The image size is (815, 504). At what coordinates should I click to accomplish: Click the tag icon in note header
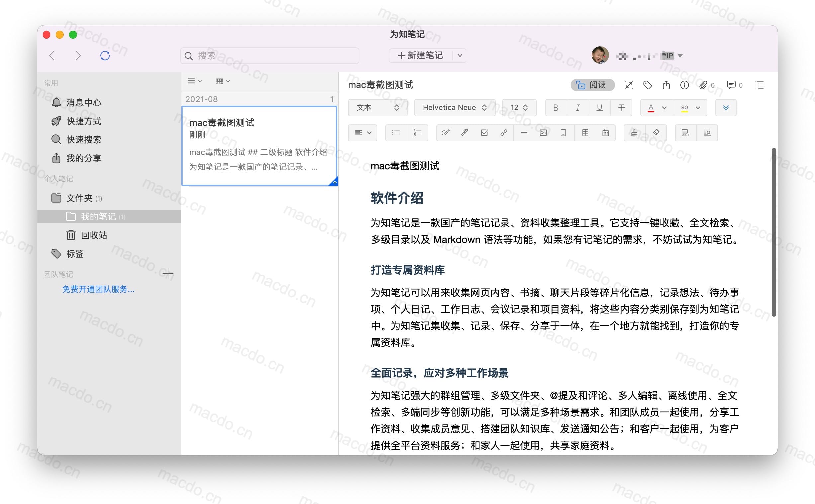(647, 85)
